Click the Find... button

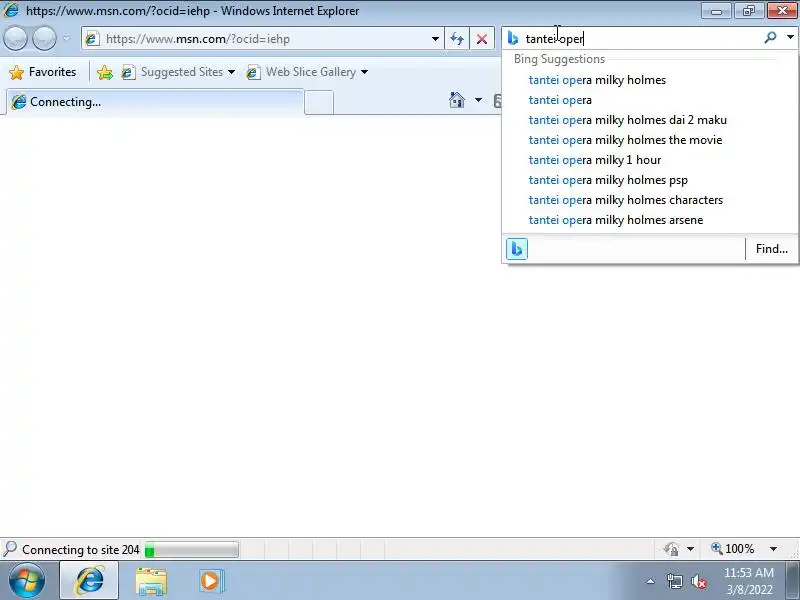coord(771,249)
